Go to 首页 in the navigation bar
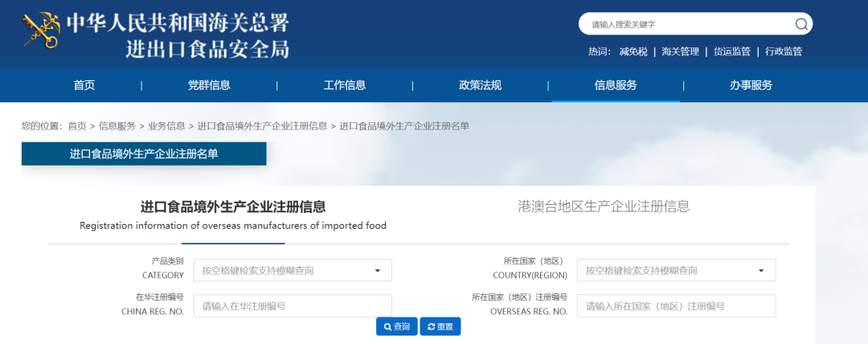868x344 pixels. pos(84,85)
